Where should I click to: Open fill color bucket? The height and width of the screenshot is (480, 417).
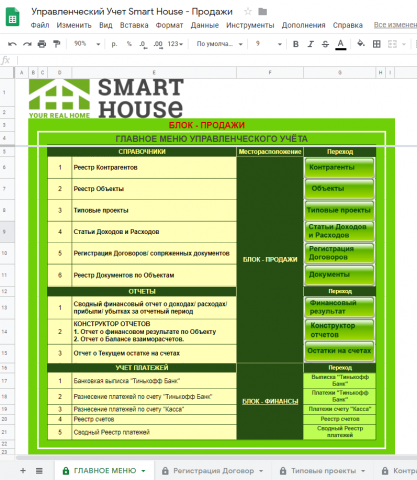(x=361, y=44)
